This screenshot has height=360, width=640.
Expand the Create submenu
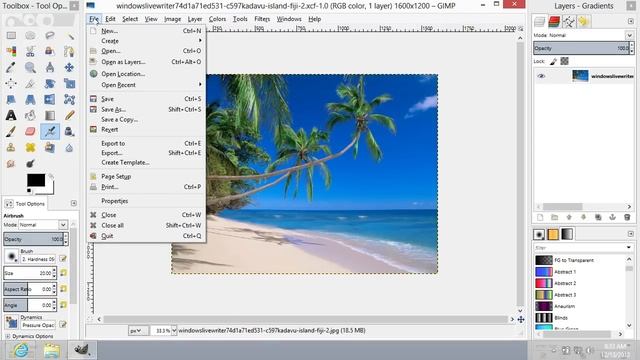click(x=146, y=41)
